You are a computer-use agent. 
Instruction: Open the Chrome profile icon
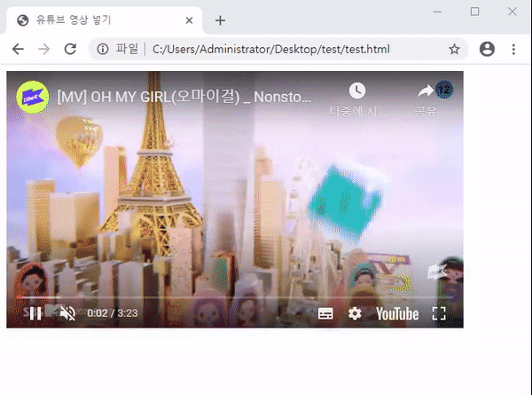pos(487,49)
